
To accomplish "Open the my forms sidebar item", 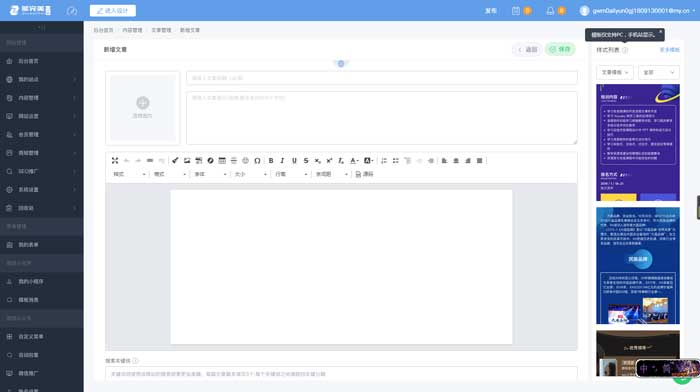I will [x=42, y=245].
